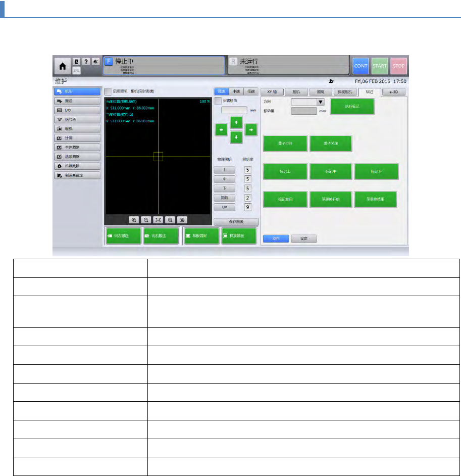Switch to the 照明 tab
The width and height of the screenshot is (461, 476).
pos(321,91)
